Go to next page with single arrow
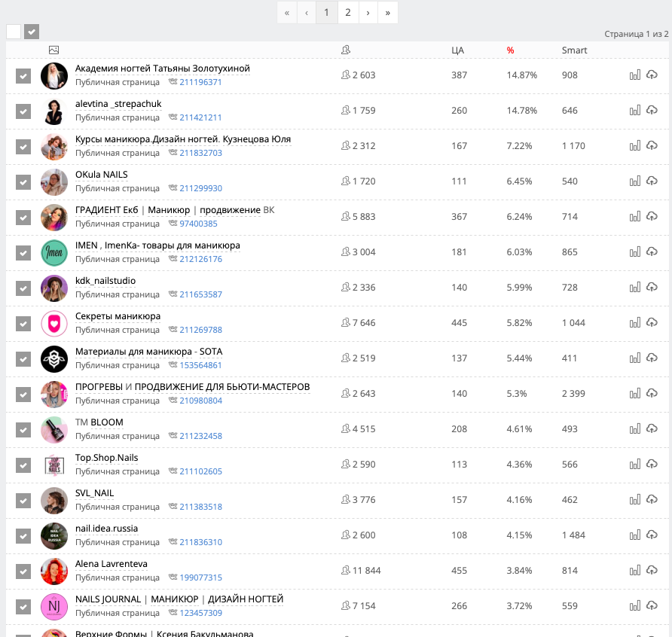The width and height of the screenshot is (672, 637). point(368,13)
